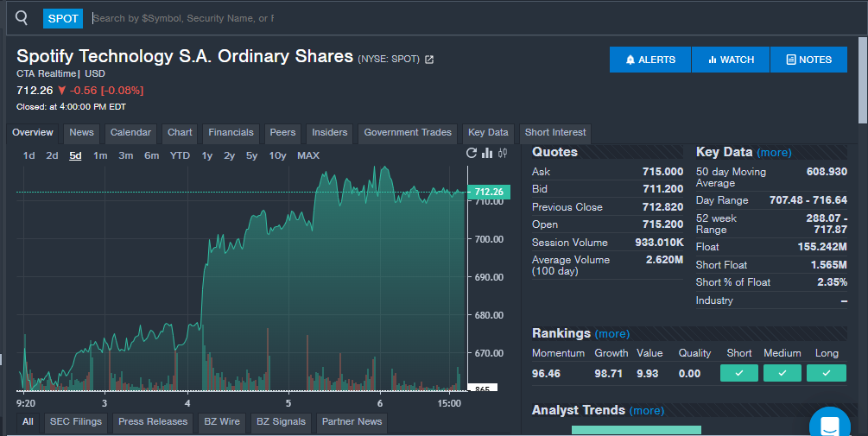Screen dimensions: 868x436
Task: Filter news by SEC Filings
Action: pos(76,421)
